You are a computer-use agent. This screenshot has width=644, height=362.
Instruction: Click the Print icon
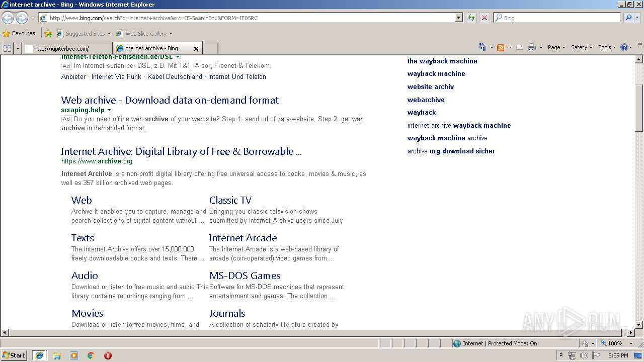pyautogui.click(x=532, y=47)
